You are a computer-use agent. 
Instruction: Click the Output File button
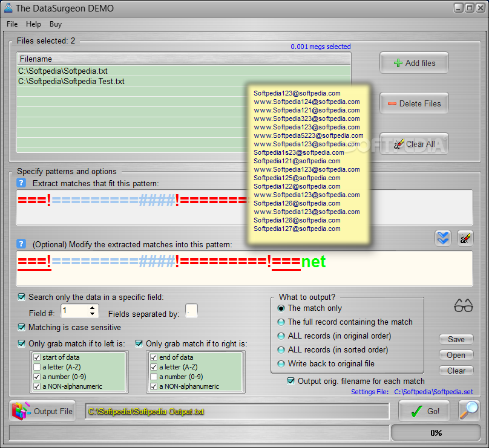(x=42, y=411)
